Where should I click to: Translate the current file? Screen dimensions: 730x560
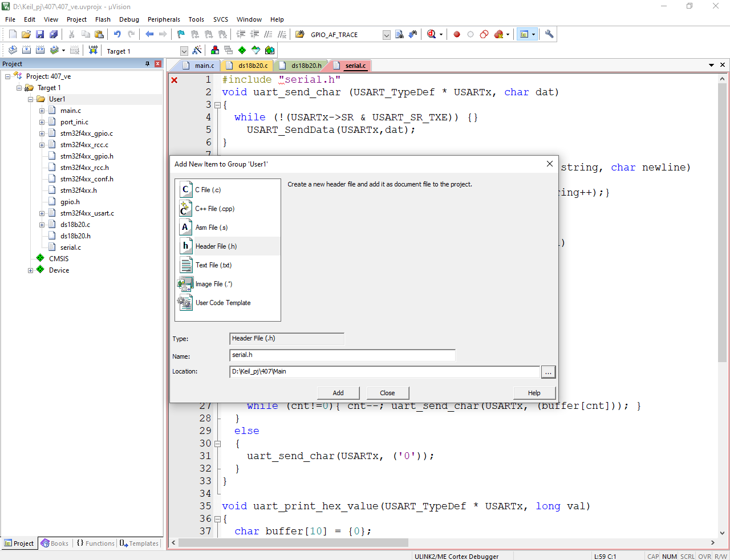tap(13, 50)
